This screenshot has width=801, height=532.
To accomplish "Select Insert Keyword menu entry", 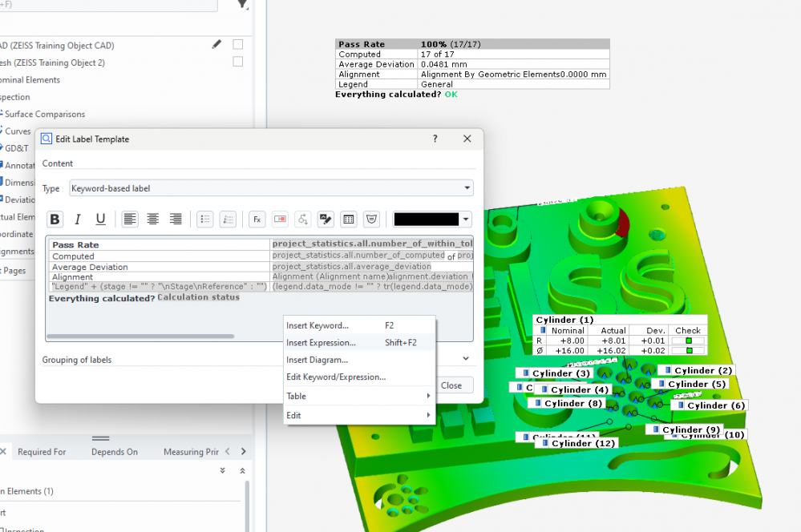I will tap(318, 325).
